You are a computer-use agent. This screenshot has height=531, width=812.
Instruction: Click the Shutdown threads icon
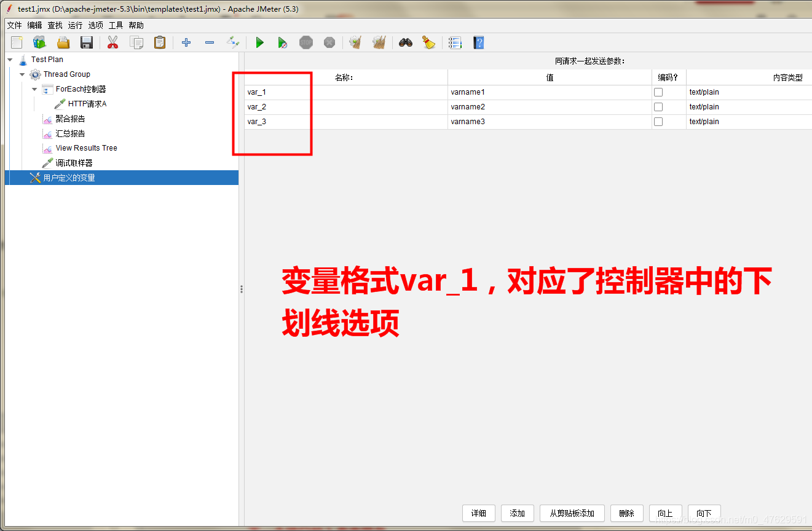click(x=329, y=42)
